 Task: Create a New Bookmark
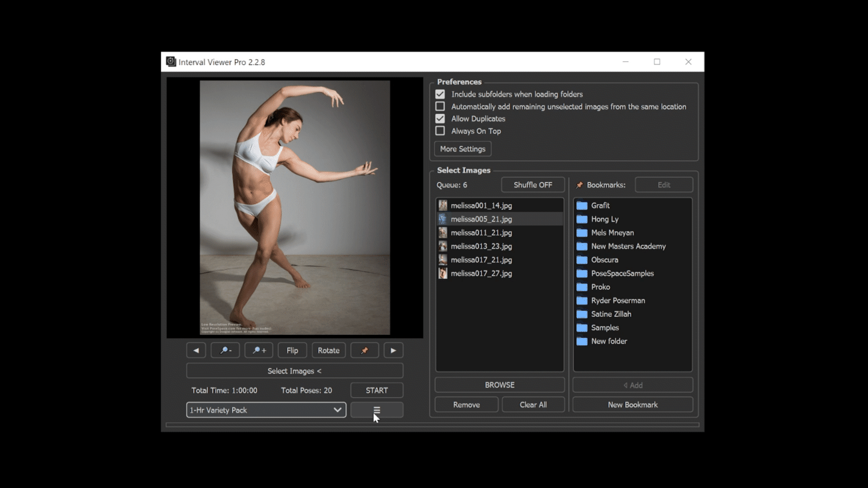633,404
